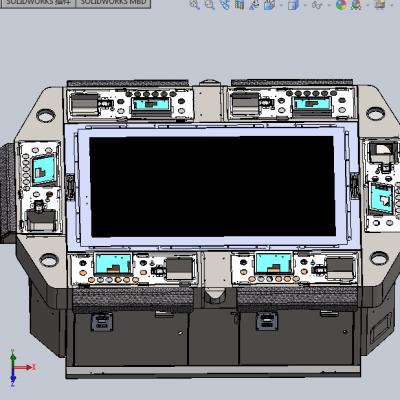Go back with the Previous View icon

(x=224, y=5)
